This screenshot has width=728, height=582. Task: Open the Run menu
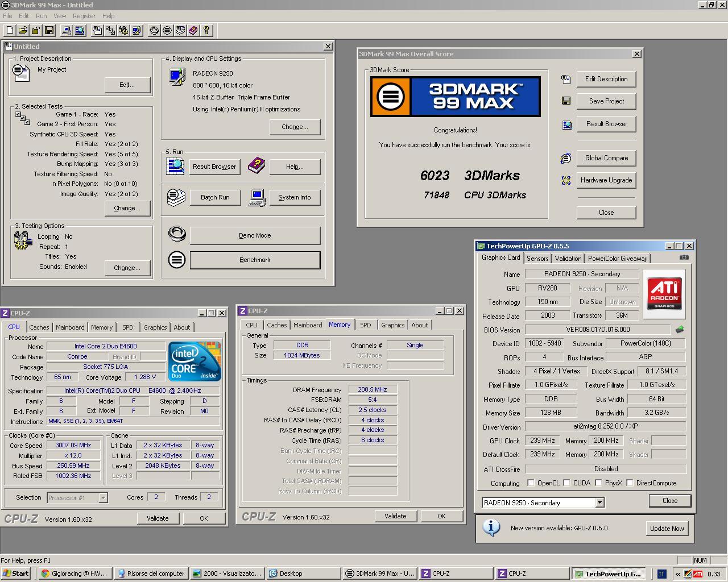tap(42, 16)
